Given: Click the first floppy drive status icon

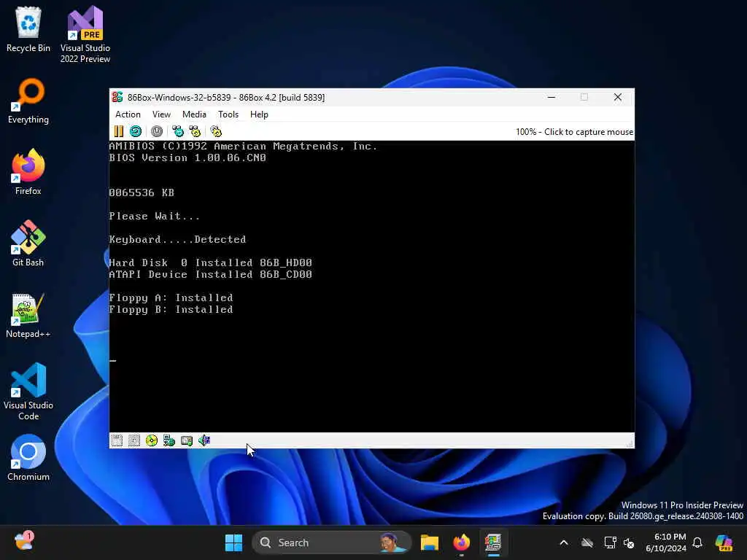Looking at the screenshot, I should 117,440.
